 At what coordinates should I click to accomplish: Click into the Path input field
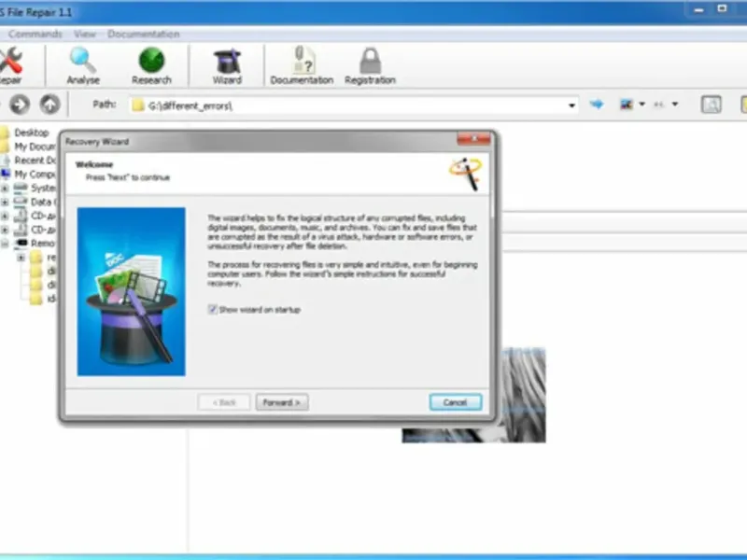point(353,105)
